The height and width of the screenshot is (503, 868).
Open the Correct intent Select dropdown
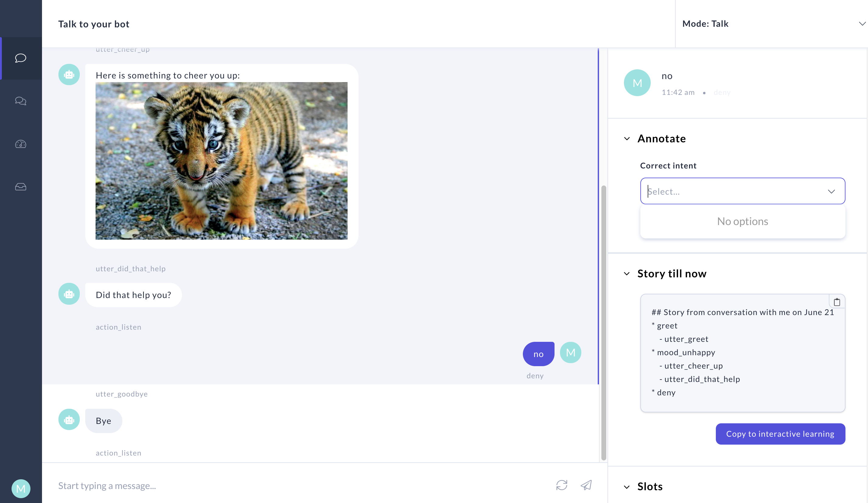[x=742, y=191]
